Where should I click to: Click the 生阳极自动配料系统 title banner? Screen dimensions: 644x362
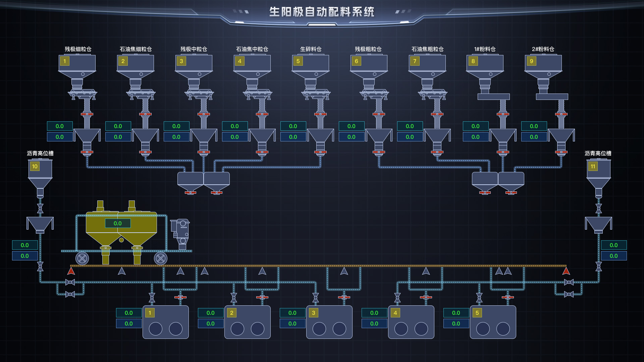323,12
